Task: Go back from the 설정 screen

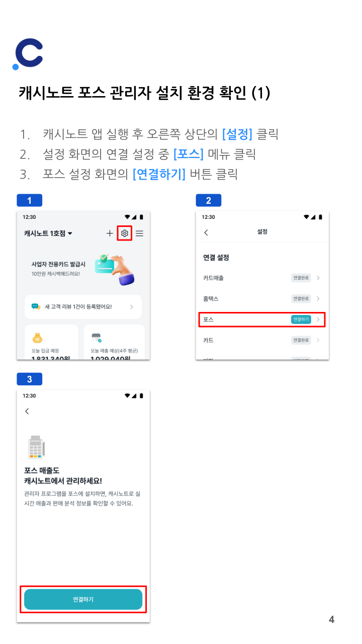Action: click(206, 232)
